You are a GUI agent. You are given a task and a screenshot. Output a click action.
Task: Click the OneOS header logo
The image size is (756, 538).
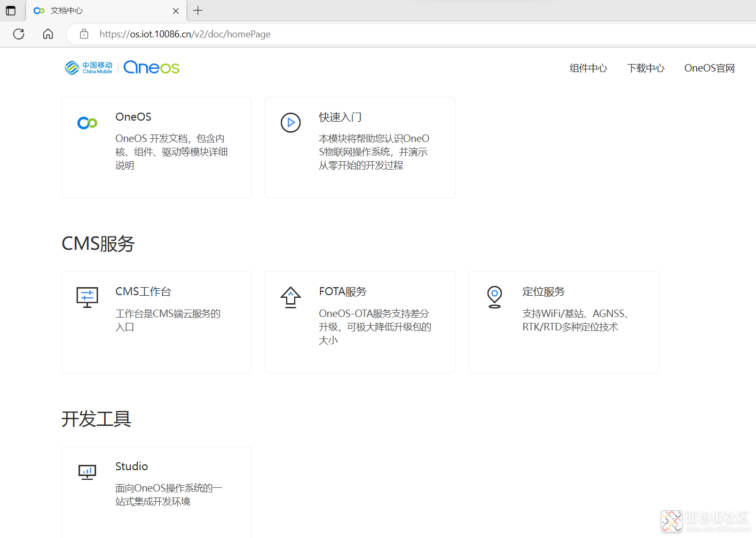click(x=152, y=67)
